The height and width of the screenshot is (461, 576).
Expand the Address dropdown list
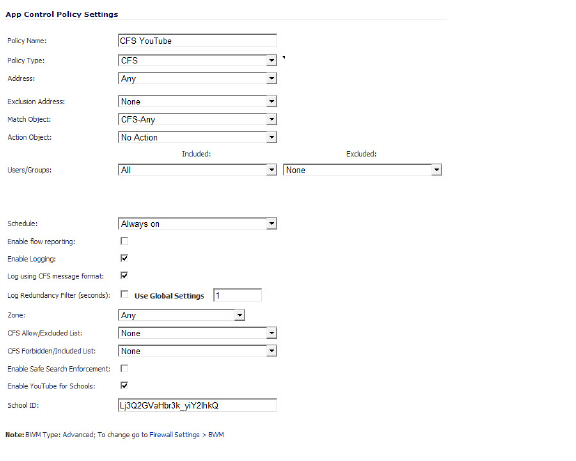click(197, 78)
